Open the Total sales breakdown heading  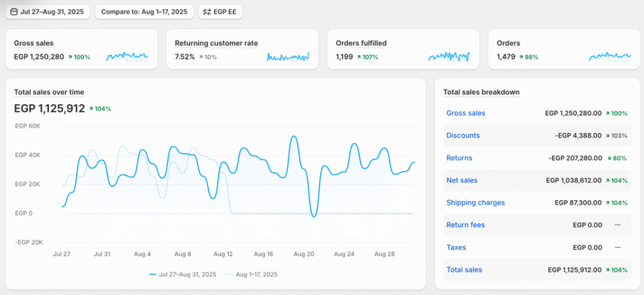tap(481, 92)
